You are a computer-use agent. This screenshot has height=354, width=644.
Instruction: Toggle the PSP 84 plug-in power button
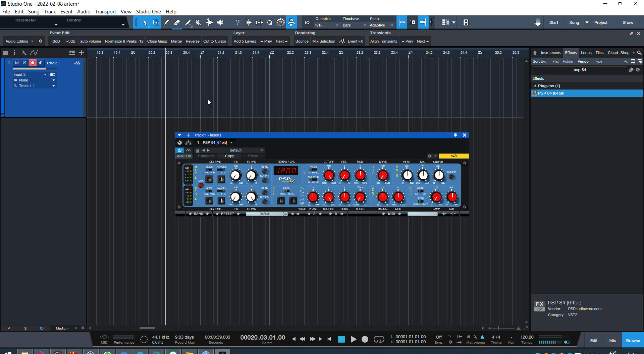[x=179, y=150]
